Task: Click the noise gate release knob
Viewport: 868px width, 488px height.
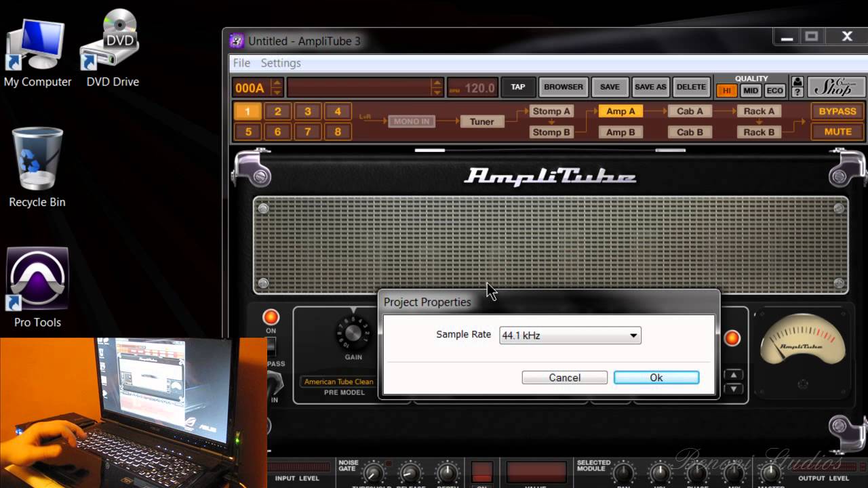Action: click(409, 473)
